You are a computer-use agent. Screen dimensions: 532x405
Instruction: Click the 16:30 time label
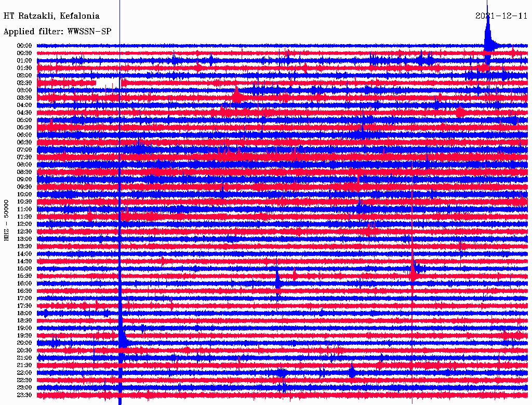click(x=24, y=291)
